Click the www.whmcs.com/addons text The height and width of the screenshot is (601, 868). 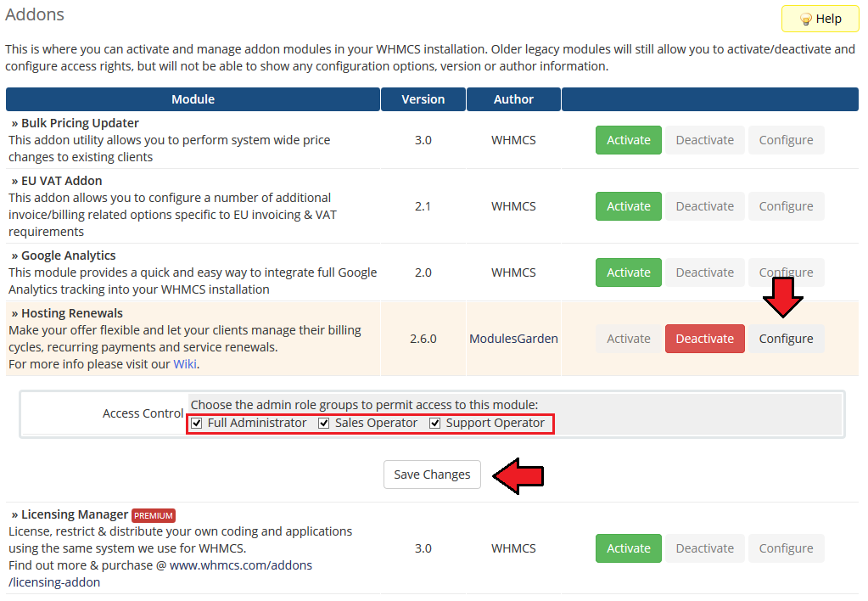point(241,565)
